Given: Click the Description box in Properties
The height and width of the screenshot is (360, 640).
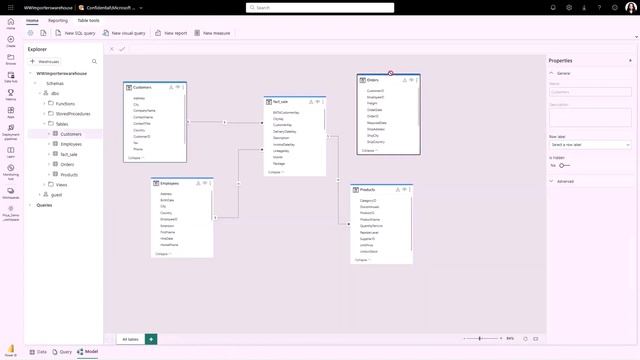Looking at the screenshot, I should pyautogui.click(x=590, y=118).
